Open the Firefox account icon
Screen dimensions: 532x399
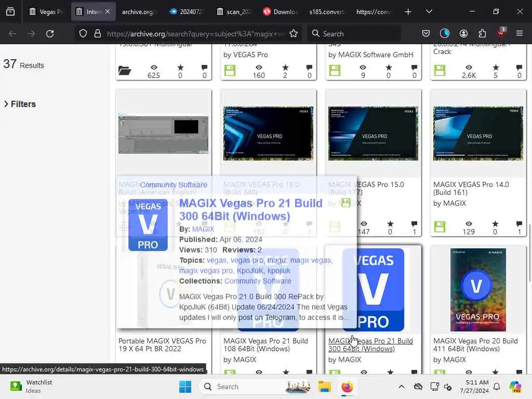click(x=463, y=33)
